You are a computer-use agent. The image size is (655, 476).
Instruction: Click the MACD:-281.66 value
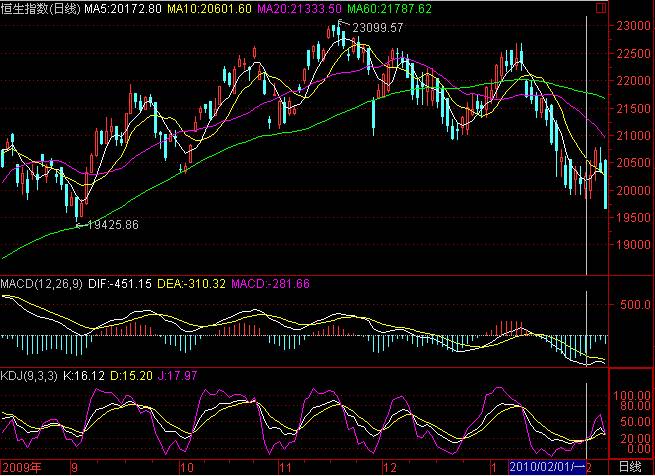270,284
